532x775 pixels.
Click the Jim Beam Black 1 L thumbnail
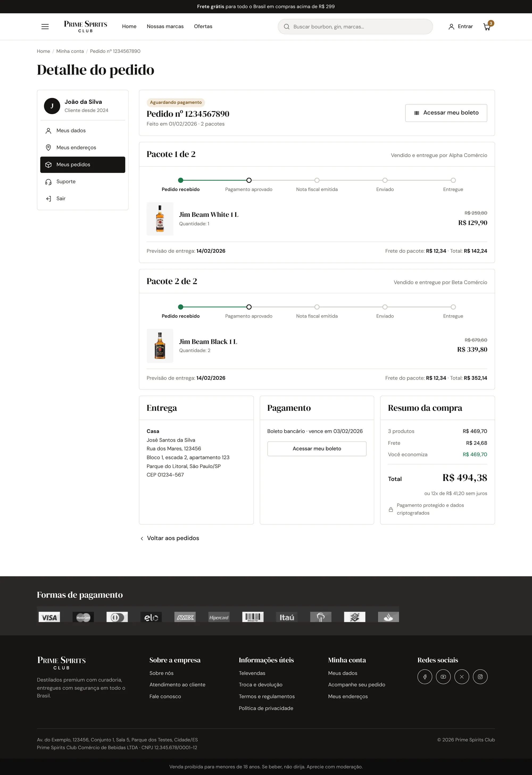[x=160, y=346]
